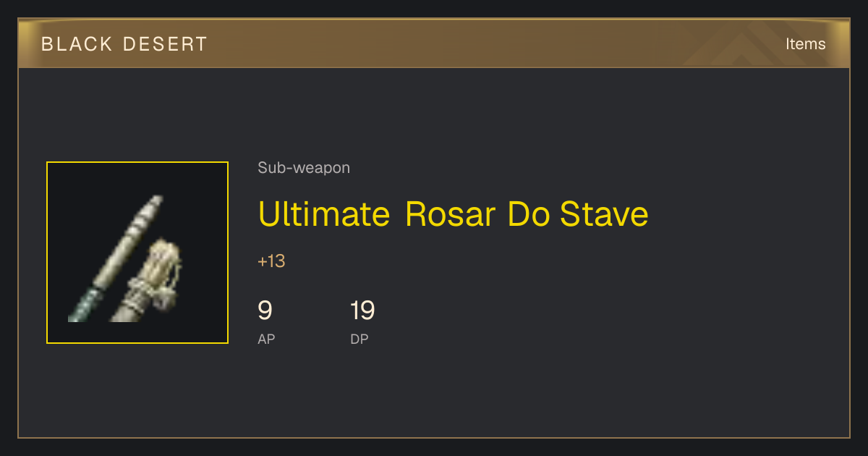Click the word Ultimate in the item name
The image size is (868, 456).
coord(324,214)
